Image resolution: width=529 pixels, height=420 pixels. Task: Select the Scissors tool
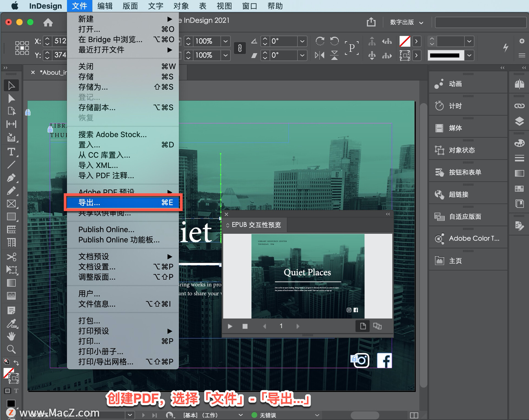pos(11,257)
